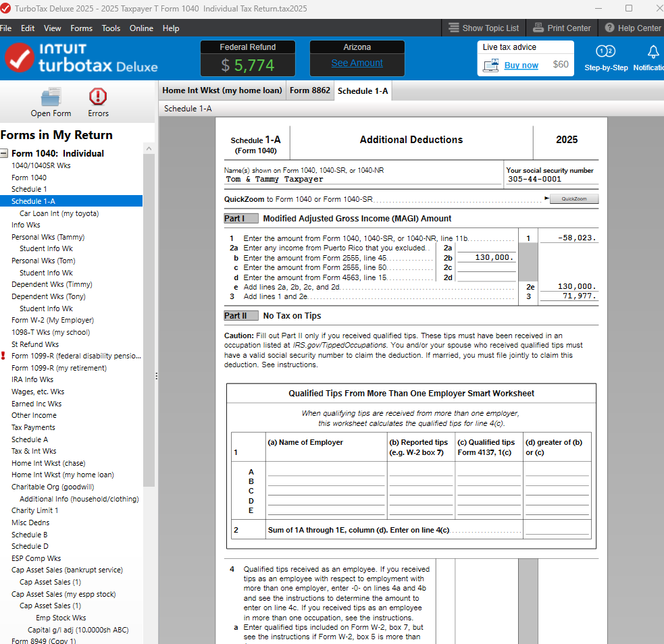Open Charitable Org (goodwill)

pos(53,487)
